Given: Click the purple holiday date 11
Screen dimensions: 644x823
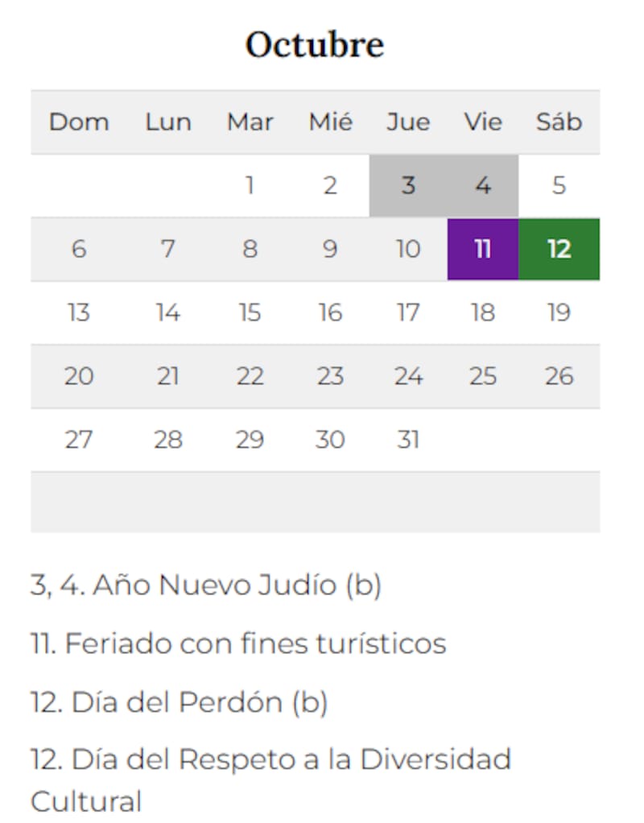Looking at the screenshot, I should pos(482,249).
